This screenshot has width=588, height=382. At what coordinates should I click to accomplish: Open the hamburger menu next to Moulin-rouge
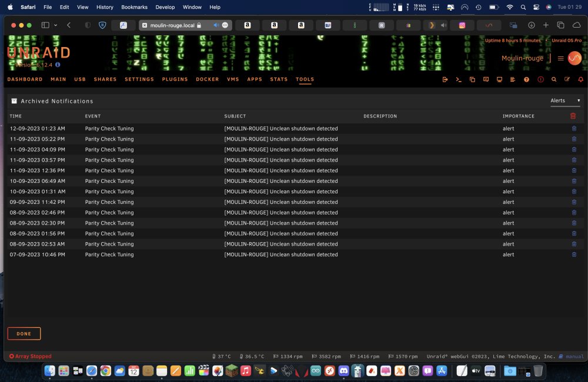(560, 59)
